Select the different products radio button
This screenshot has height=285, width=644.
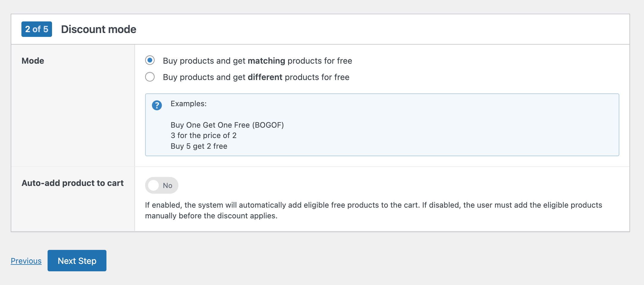(150, 77)
